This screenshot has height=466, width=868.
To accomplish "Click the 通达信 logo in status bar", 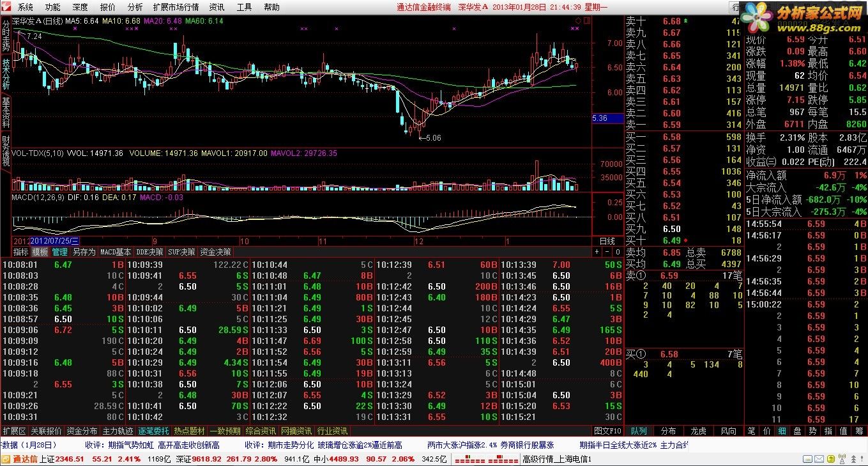I will 19,459.
